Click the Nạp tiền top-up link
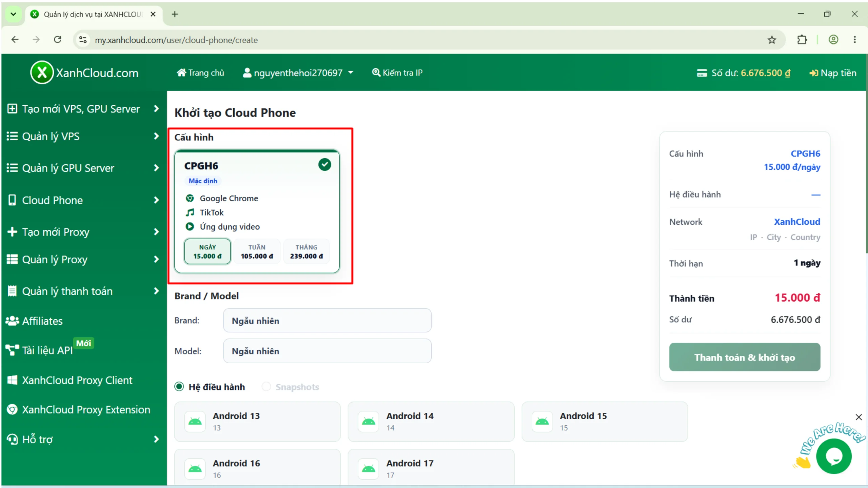Image resolution: width=868 pixels, height=488 pixels. (x=833, y=73)
